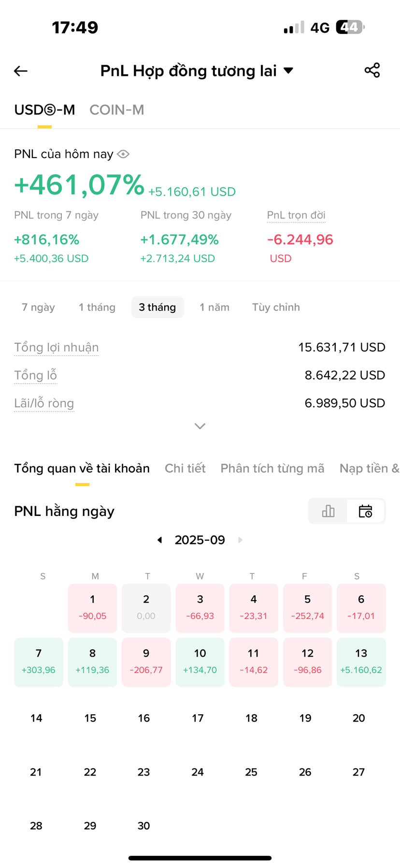Go to next month arrow
The width and height of the screenshot is (400, 868).
[x=240, y=540]
